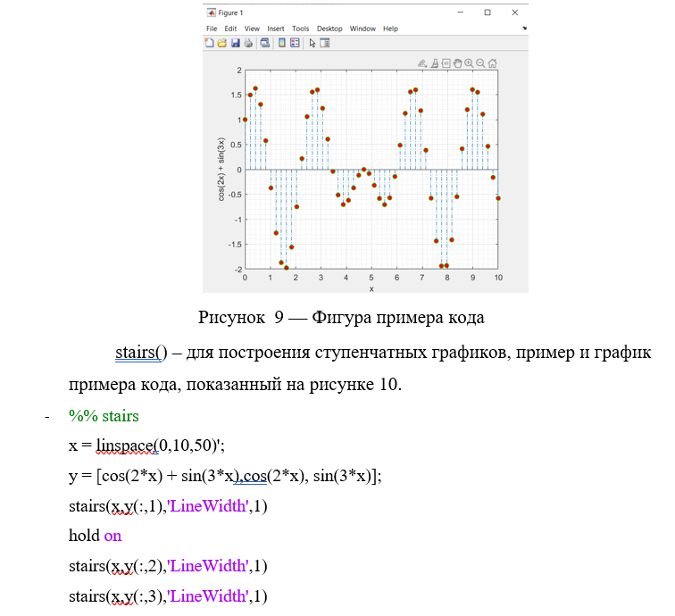The height and width of the screenshot is (616, 675).
Task: Click the dock figure arrow in the menu bar
Action: [524, 29]
